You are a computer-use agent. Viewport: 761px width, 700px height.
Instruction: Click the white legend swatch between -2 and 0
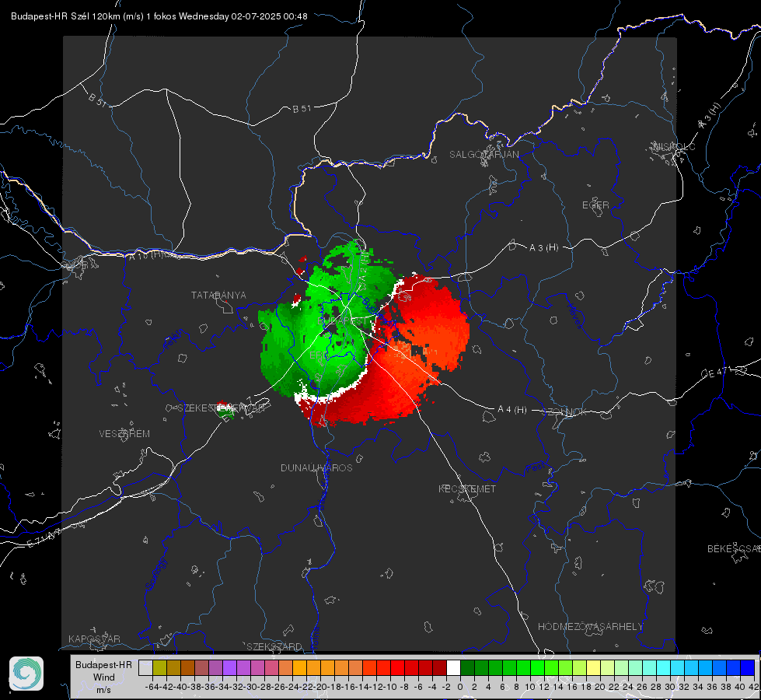pyautogui.click(x=453, y=667)
